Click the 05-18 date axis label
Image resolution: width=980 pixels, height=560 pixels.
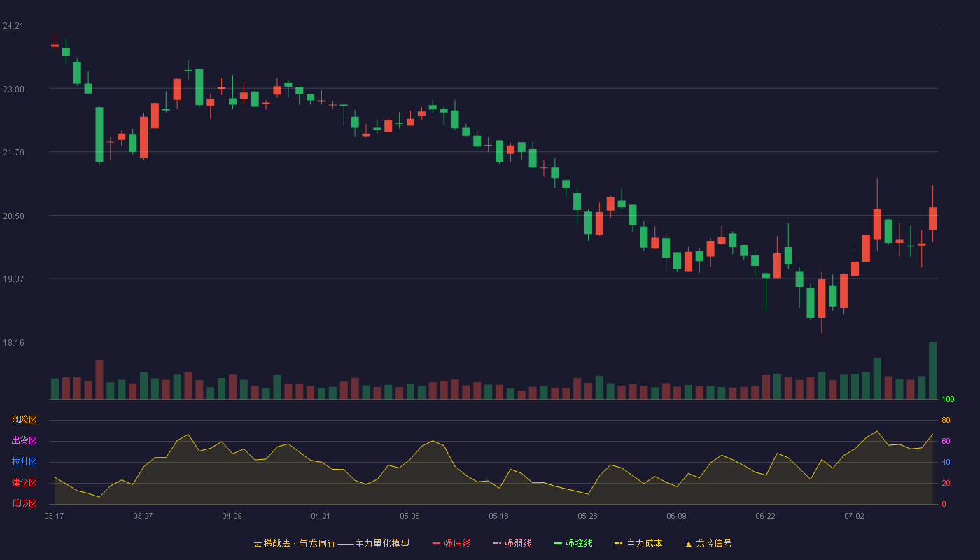(498, 516)
